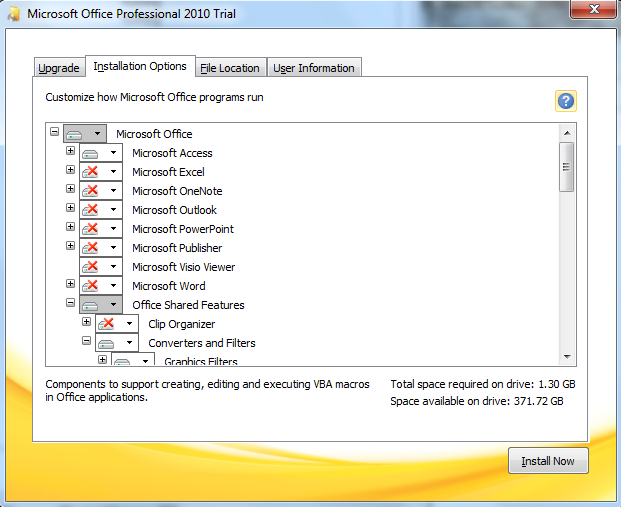Open install state dropdown for Microsoft Office

point(85,133)
